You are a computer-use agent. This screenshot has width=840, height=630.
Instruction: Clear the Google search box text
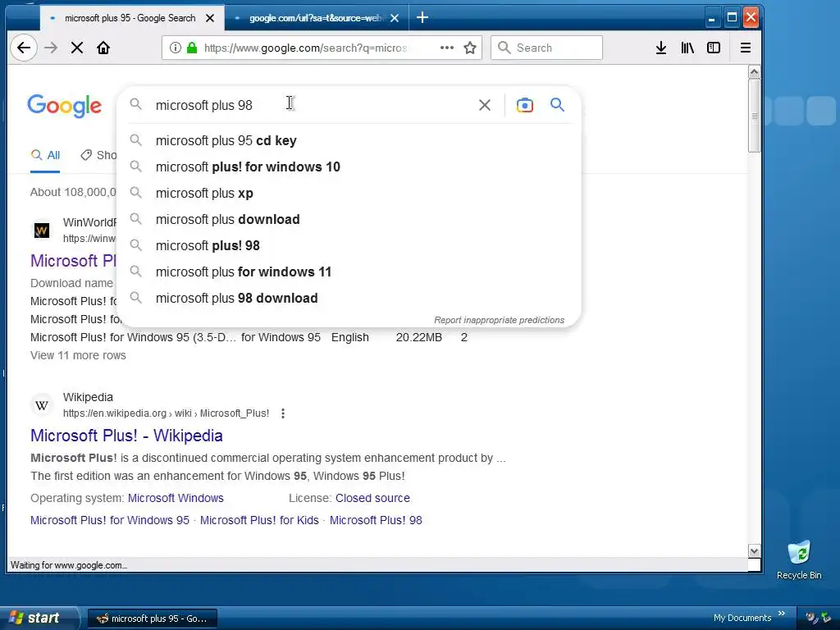click(485, 105)
